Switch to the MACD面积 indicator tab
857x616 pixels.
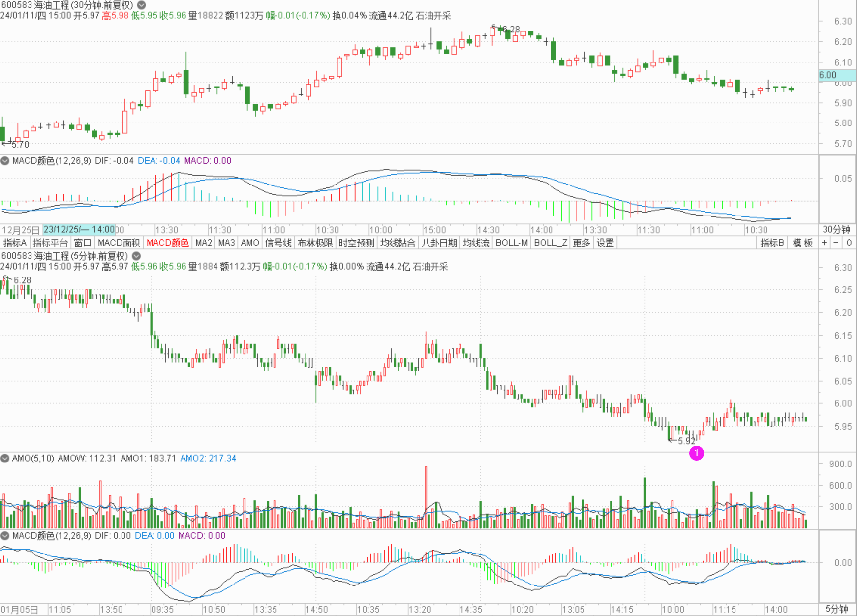(119, 243)
